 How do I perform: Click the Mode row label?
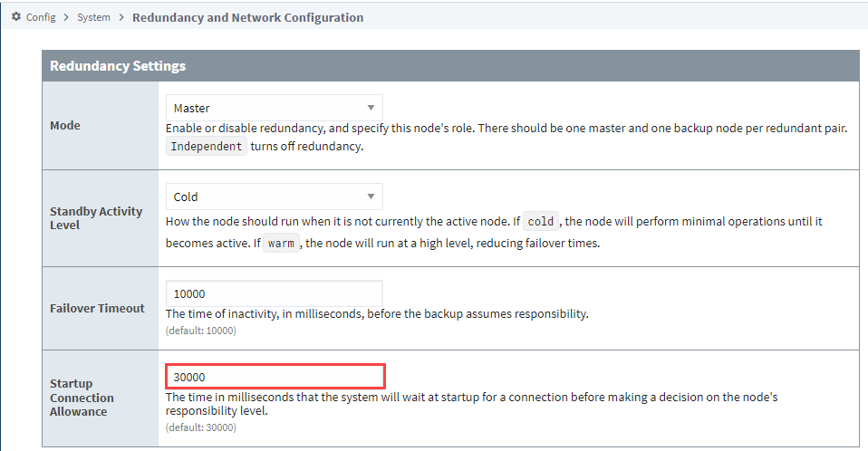pos(65,126)
